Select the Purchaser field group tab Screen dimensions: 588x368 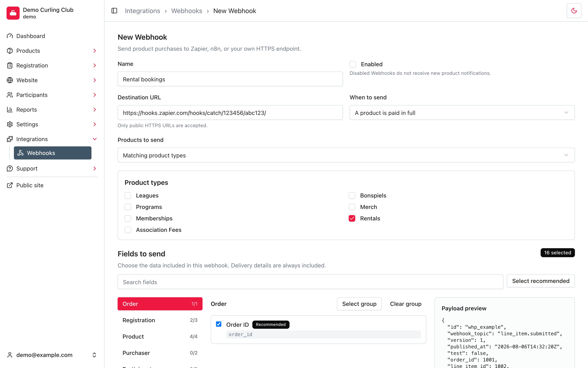pos(160,353)
